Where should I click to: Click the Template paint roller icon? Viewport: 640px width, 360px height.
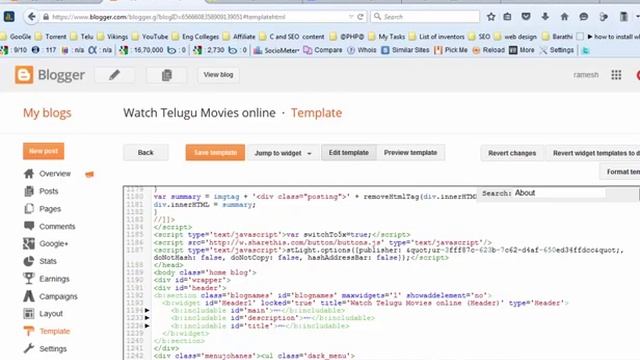tap(29, 331)
